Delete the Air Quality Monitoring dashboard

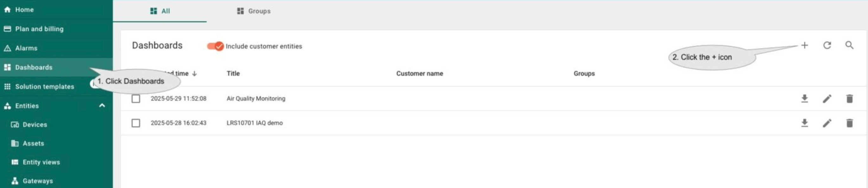click(849, 98)
